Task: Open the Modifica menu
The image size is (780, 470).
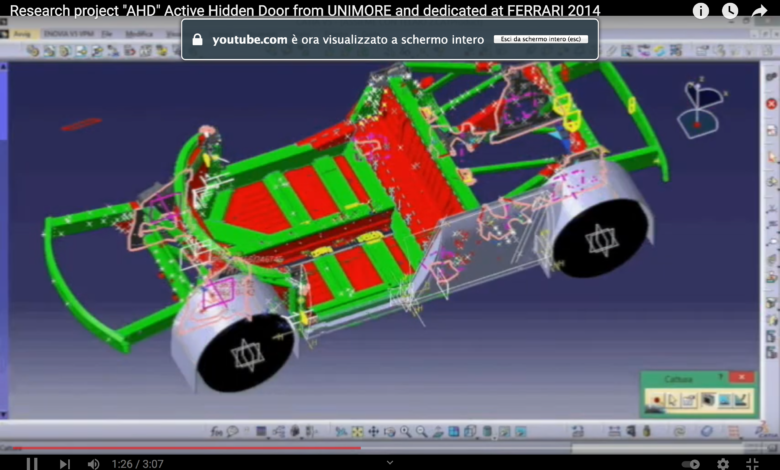Action: [139, 34]
